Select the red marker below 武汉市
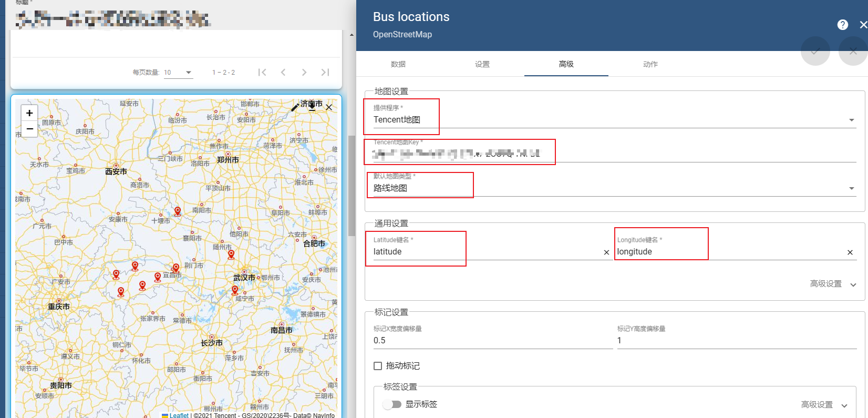Viewport: 868px width, 418px height. click(x=235, y=290)
